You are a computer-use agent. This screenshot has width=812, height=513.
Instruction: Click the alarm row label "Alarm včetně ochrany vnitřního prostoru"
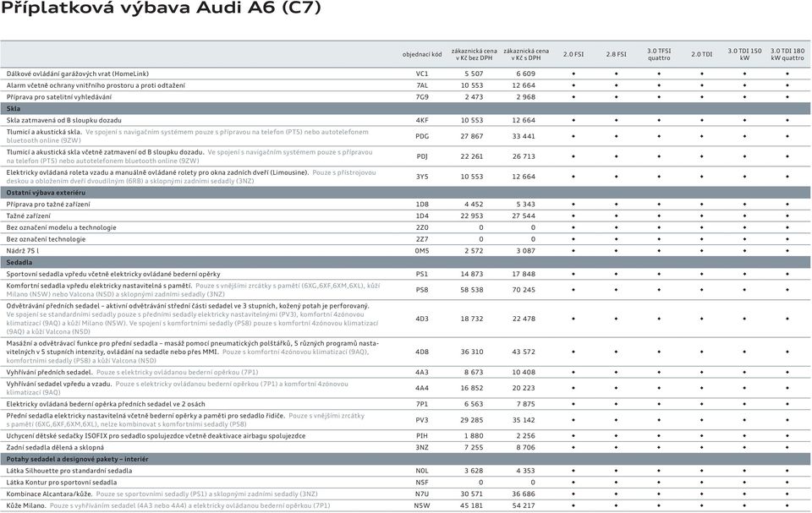96,85
